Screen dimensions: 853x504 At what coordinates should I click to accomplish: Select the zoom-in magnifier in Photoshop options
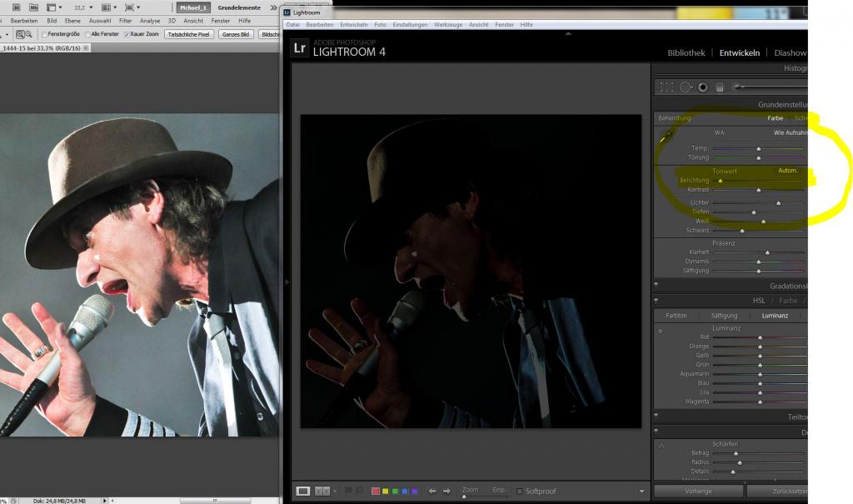20,34
